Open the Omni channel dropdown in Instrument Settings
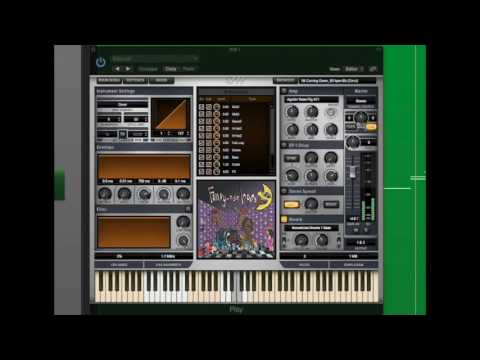The width and height of the screenshot is (480, 360). click(x=122, y=104)
